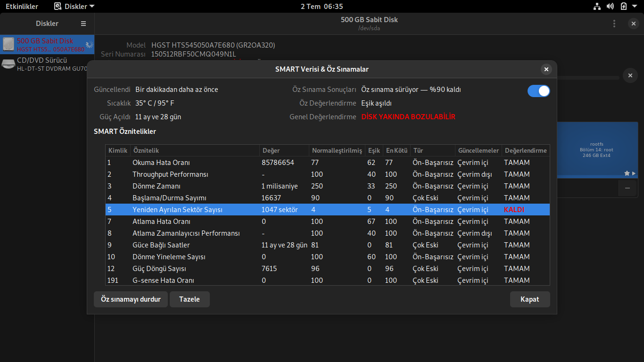644x362 pixels.
Task: Click the star icon on rootfs partition
Action: pyautogui.click(x=627, y=173)
